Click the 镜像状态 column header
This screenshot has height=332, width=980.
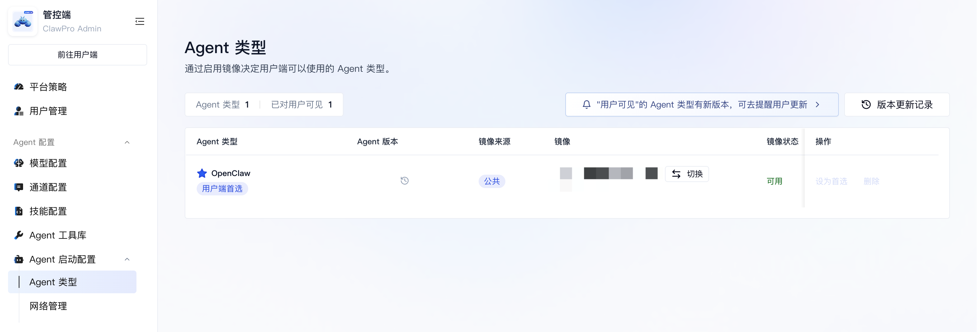782,142
